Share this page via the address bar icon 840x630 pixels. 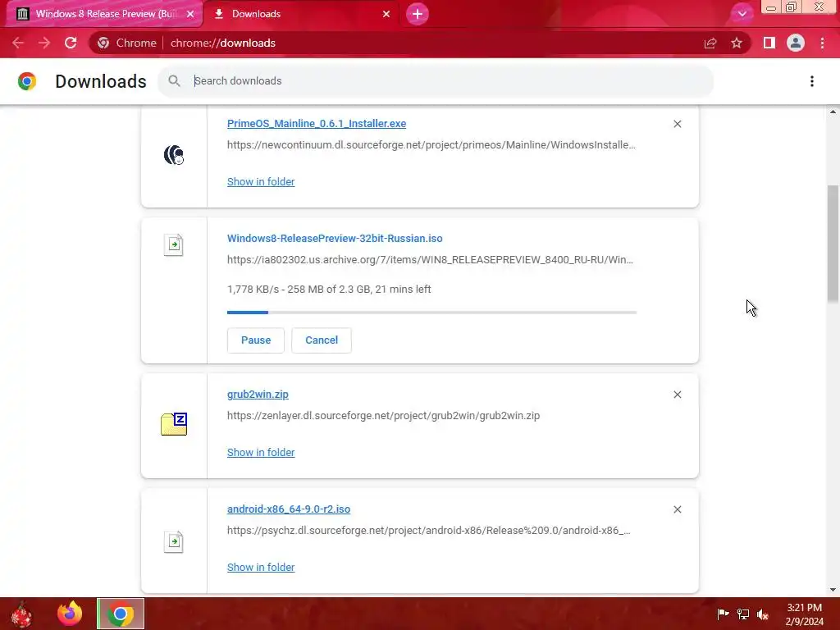pyautogui.click(x=710, y=43)
